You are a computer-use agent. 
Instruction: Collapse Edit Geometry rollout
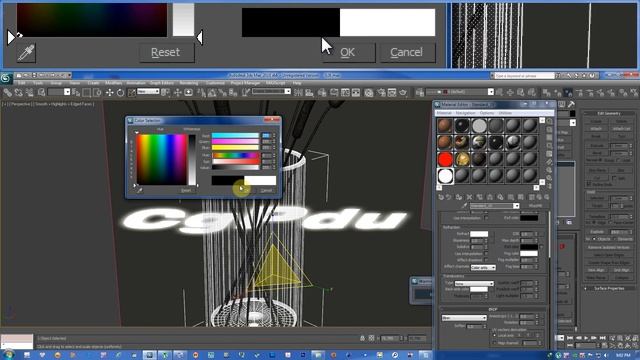tap(609, 113)
